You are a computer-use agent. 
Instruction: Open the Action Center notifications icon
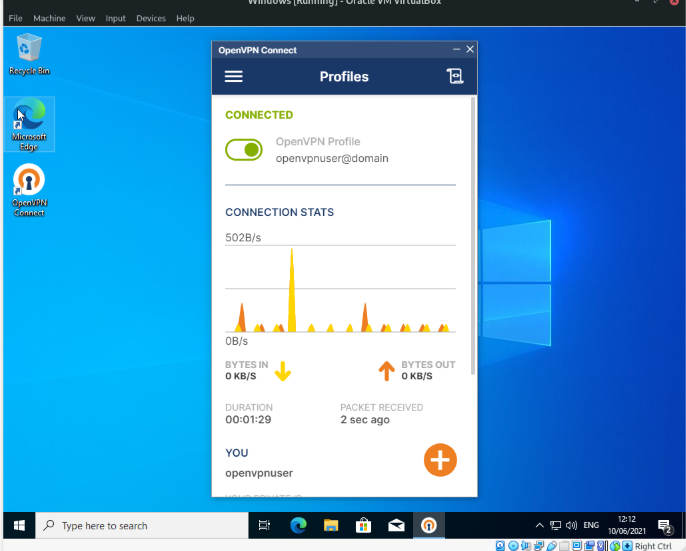point(665,526)
